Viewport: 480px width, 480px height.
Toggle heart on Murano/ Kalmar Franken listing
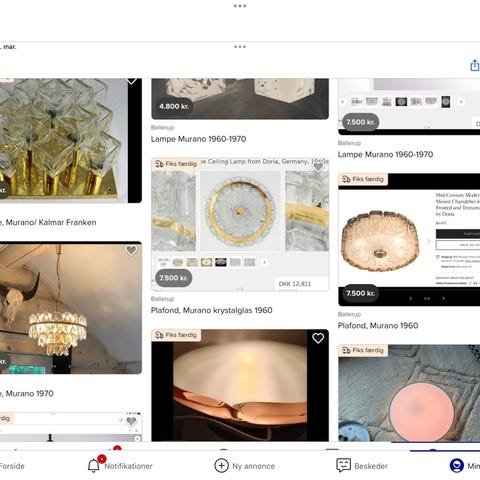tap(131, 81)
